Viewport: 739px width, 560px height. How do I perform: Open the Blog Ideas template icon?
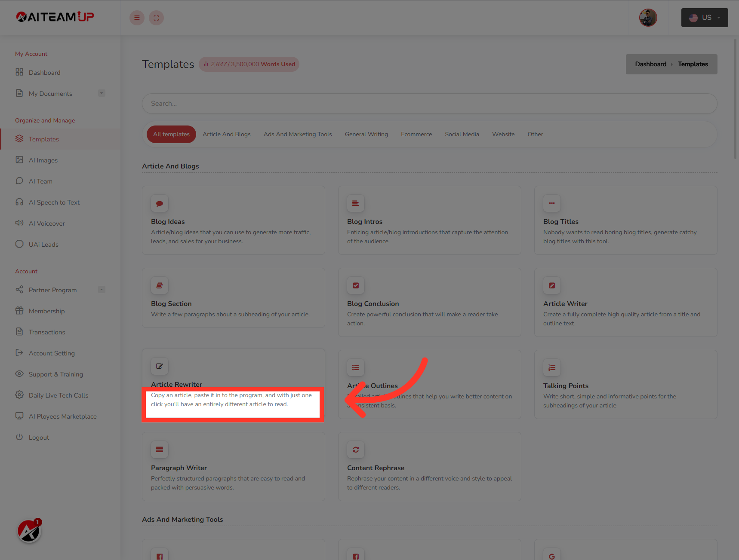(x=159, y=203)
